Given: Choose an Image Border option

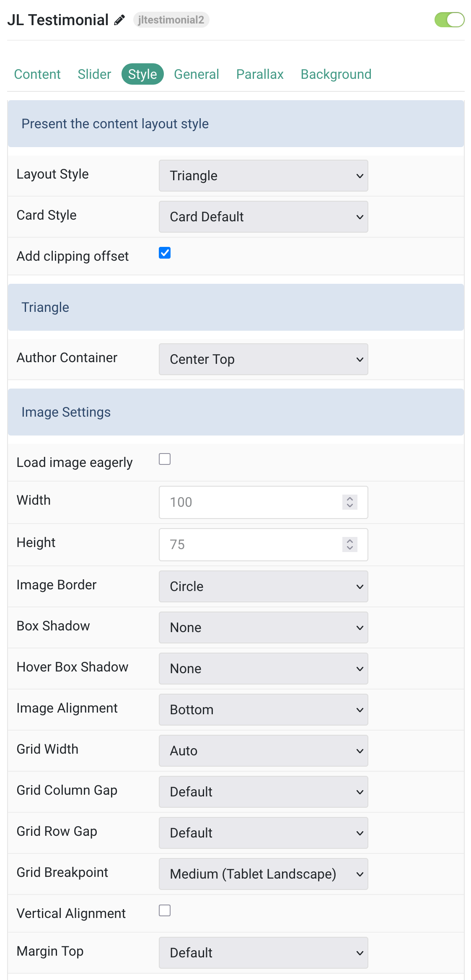Looking at the screenshot, I should click(263, 586).
